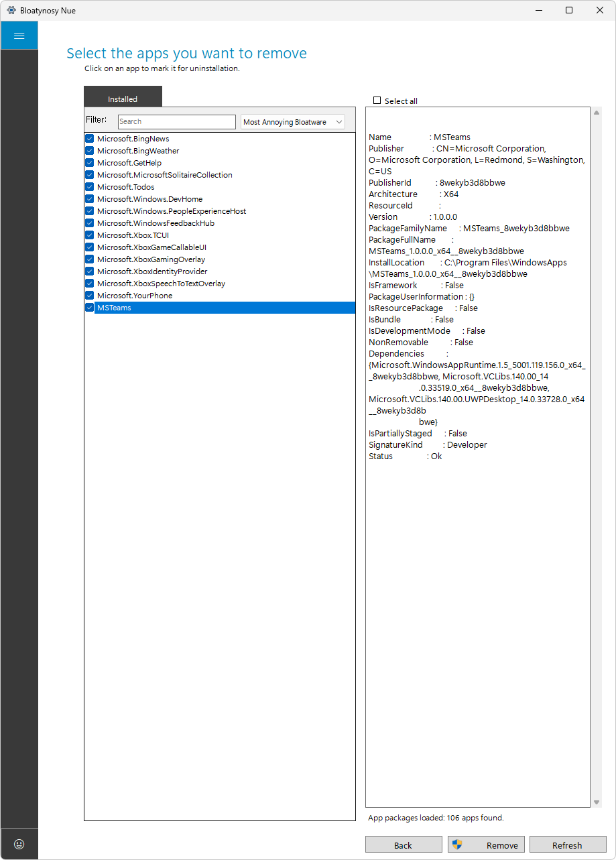
Task: Click the smiley feedback icon
Action: tap(19, 844)
